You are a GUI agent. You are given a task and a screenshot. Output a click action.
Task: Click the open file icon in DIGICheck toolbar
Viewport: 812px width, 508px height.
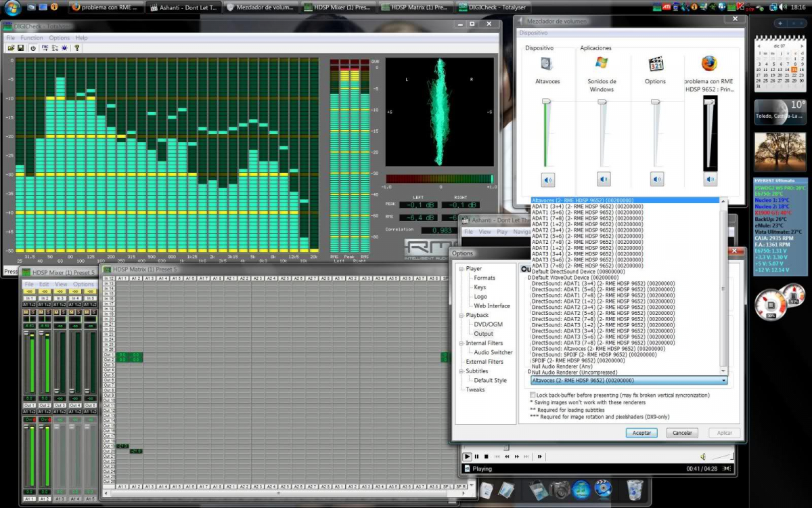coord(10,48)
